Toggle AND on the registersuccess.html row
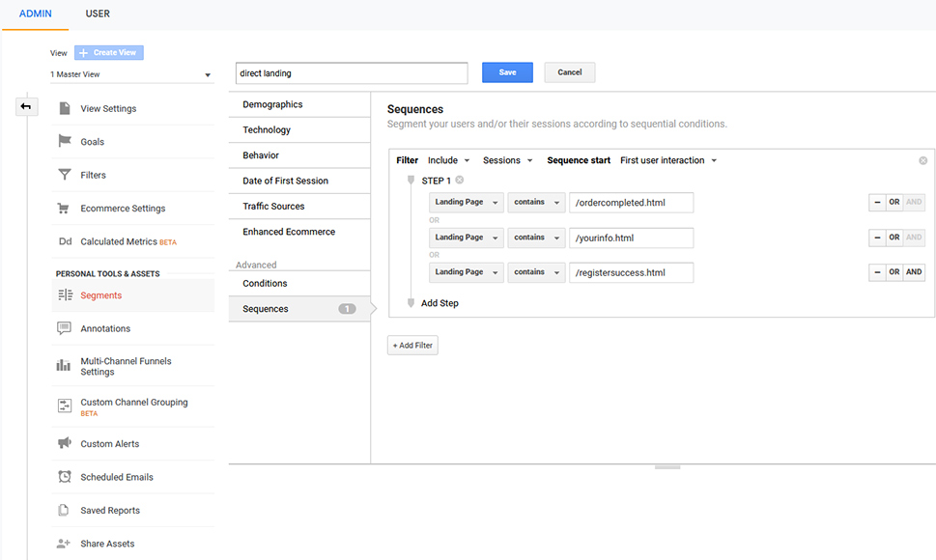936x560 pixels. (x=914, y=272)
